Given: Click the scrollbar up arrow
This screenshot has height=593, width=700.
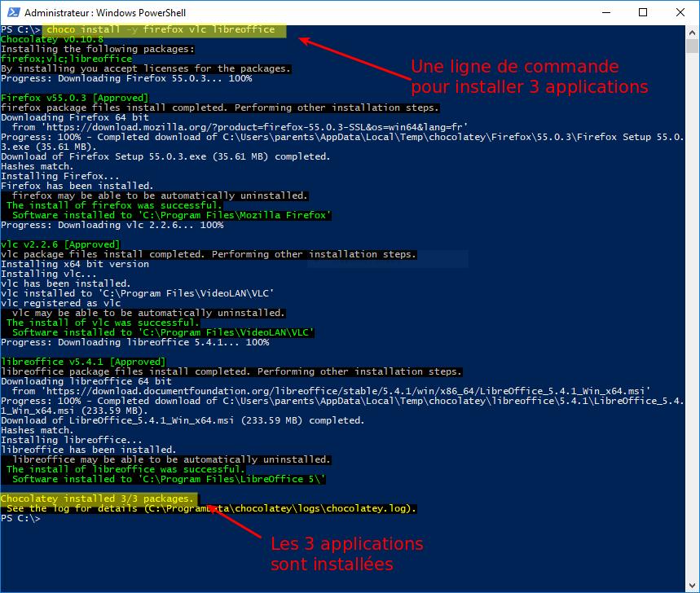Looking at the screenshot, I should coord(692,33).
